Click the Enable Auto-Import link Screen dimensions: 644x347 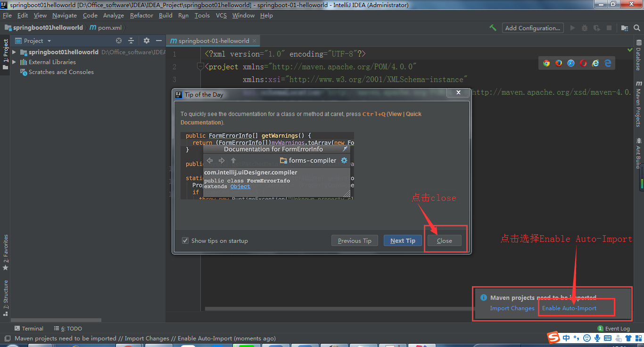[569, 308]
